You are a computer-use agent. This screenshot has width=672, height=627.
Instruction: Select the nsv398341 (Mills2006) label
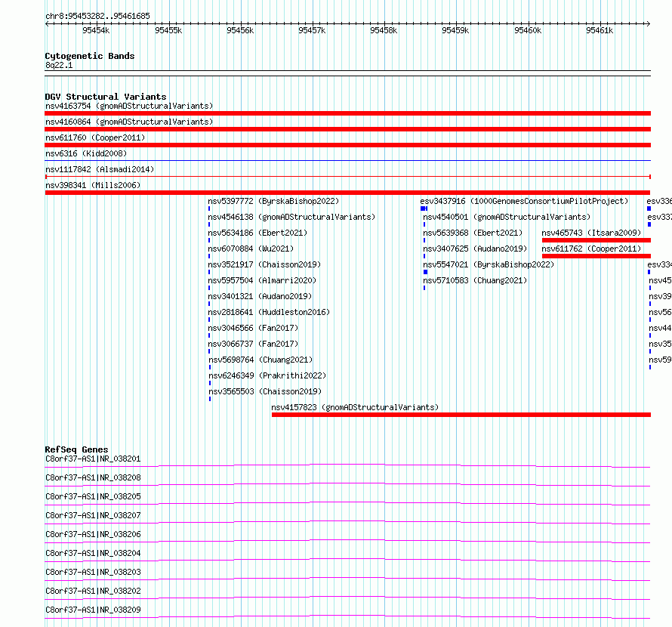coord(93,185)
